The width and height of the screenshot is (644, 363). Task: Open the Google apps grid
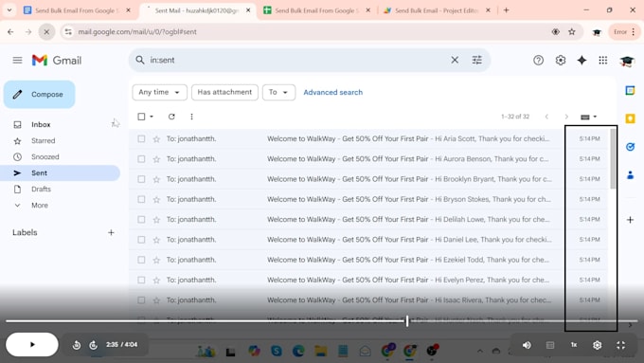[603, 61]
